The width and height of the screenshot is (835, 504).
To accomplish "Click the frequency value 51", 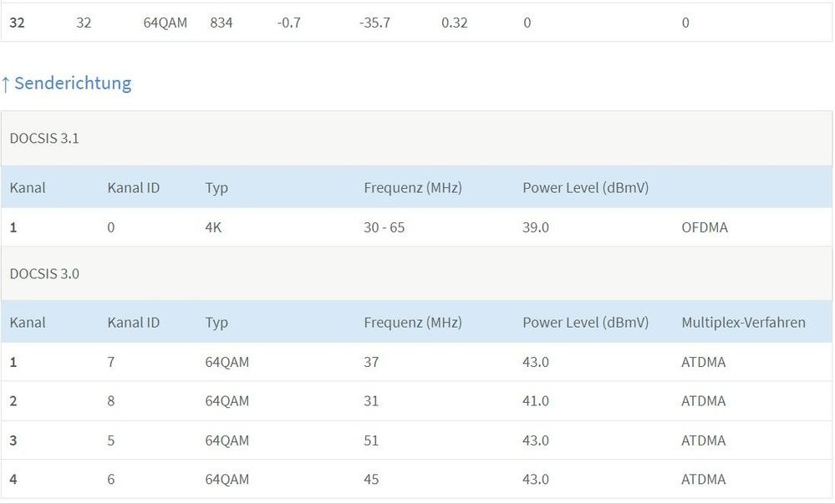I will 371,440.
